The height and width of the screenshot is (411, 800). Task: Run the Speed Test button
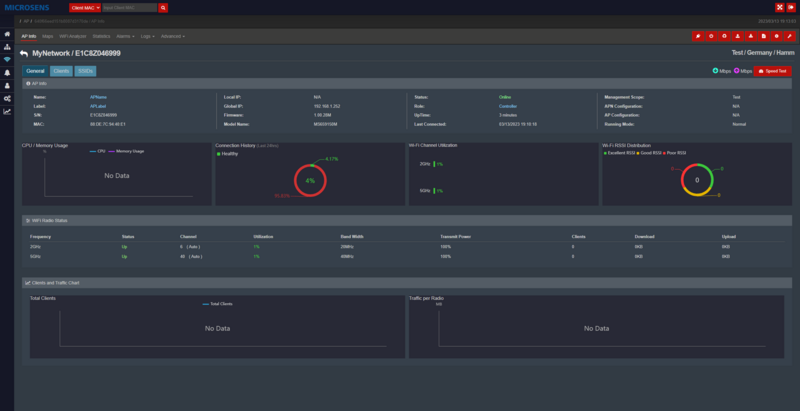(773, 71)
